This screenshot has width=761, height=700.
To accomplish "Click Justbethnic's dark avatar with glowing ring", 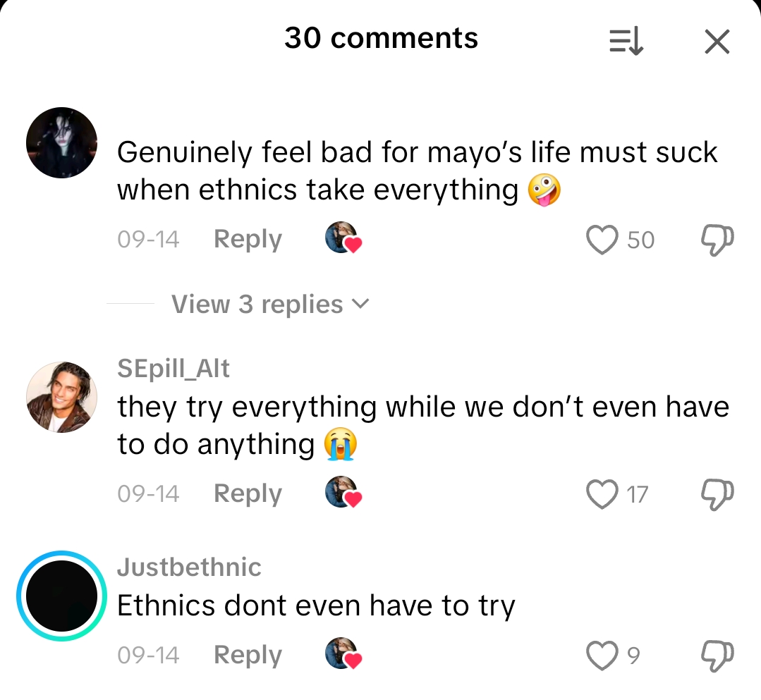I will 61,596.
